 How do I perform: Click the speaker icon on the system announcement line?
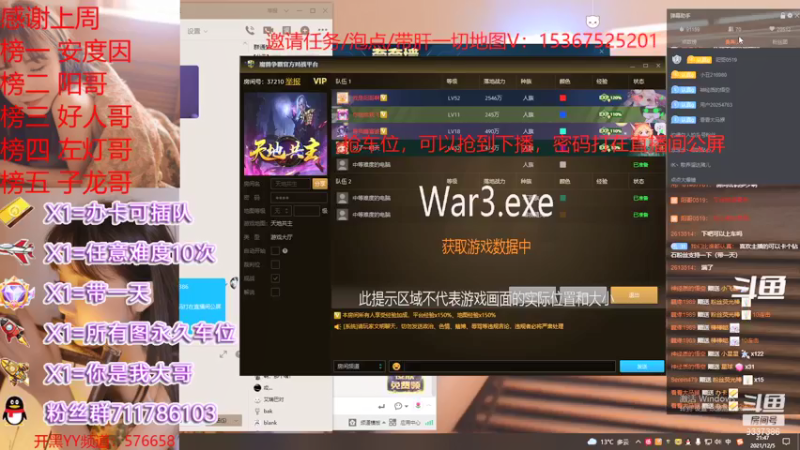[x=337, y=327]
